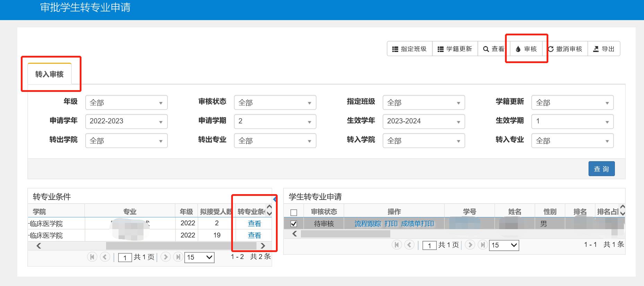Expand the 申请学年 dropdown showing 2022-2023
This screenshot has width=644, height=286.
126,121
